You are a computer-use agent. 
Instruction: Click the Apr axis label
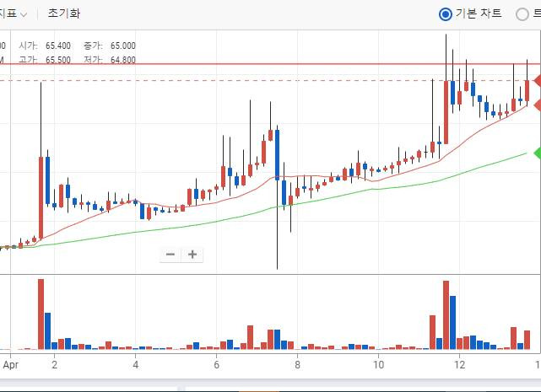click(10, 365)
